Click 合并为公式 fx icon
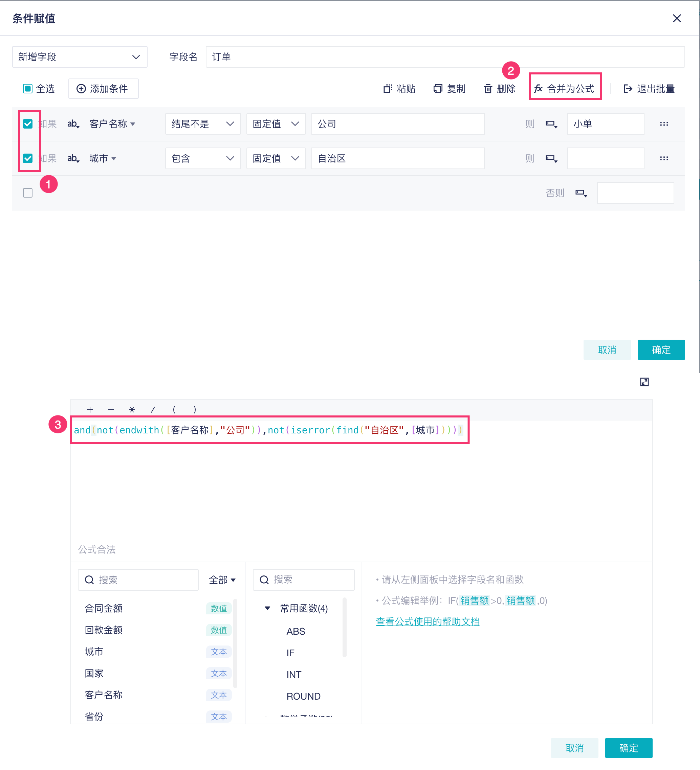 point(538,89)
